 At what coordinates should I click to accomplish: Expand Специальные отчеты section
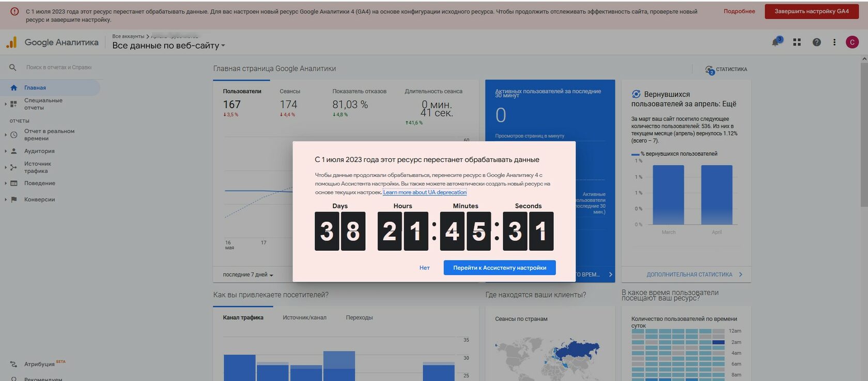[x=6, y=104]
